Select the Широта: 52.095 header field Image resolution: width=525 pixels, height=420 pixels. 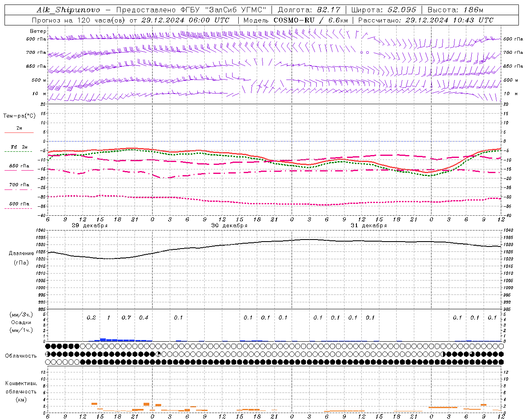click(384, 10)
